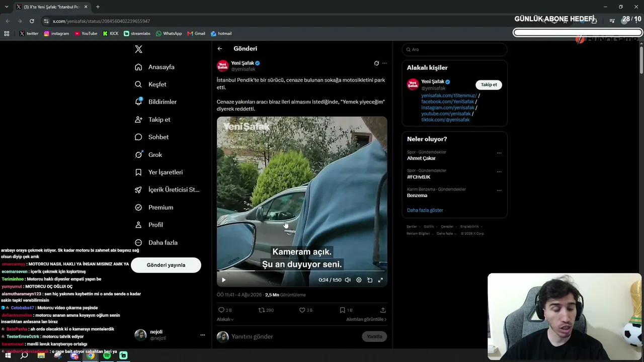The image size is (644, 362).
Task: Open the WhatsApp bookmark
Action: 169,34
